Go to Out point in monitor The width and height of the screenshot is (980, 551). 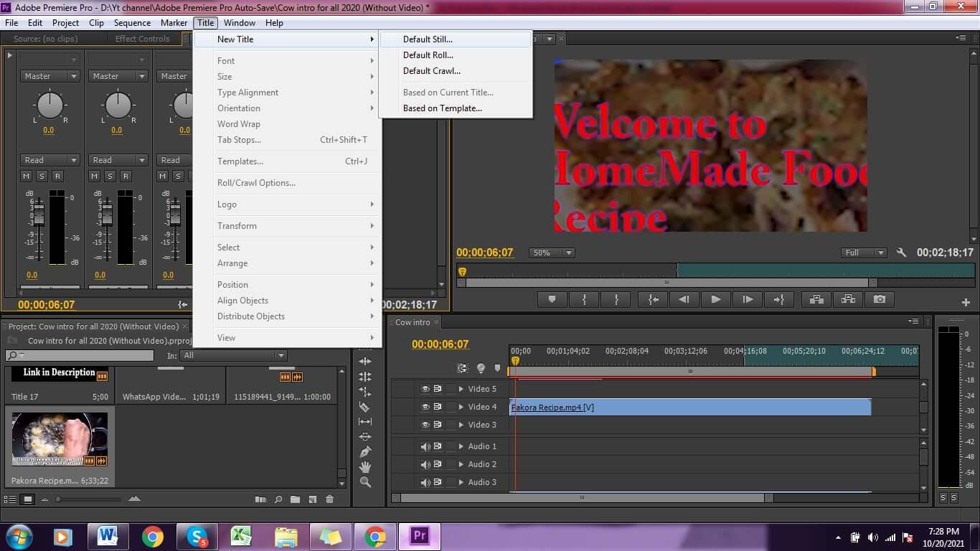tap(779, 300)
